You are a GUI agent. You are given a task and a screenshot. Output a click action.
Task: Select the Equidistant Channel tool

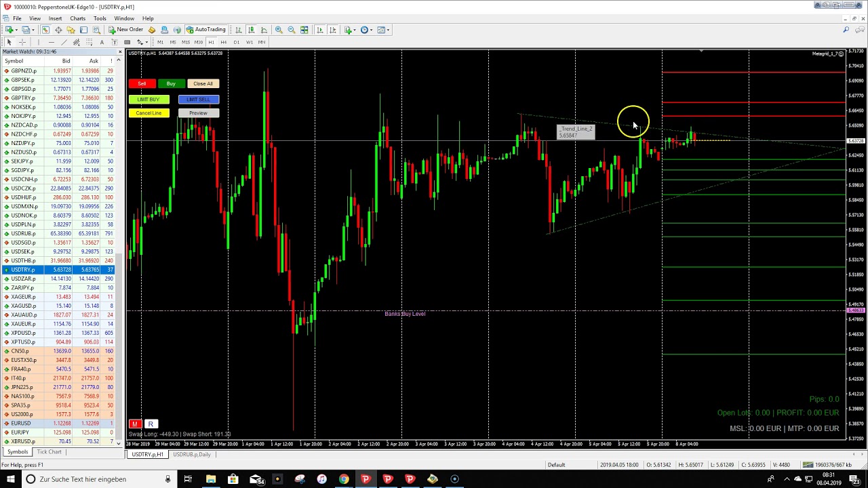coord(77,42)
